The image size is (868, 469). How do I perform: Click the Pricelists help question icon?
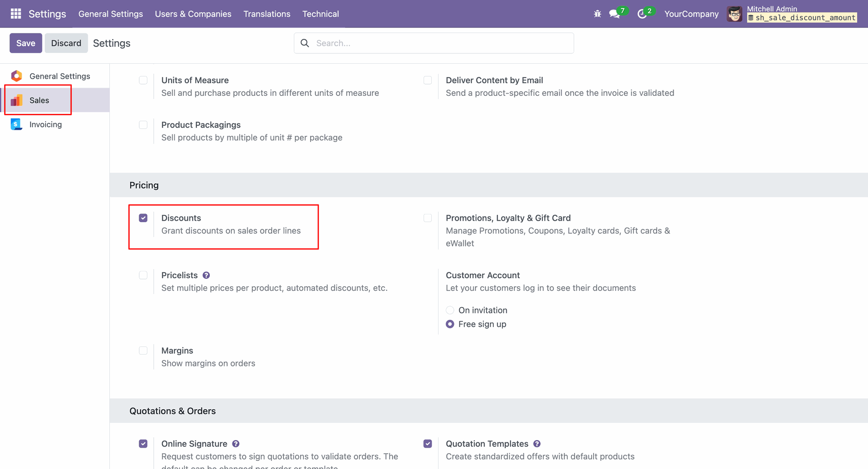click(x=206, y=275)
